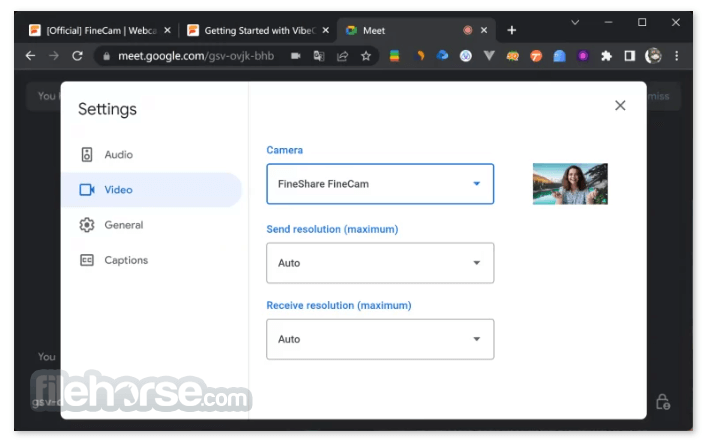This screenshot has height=442, width=706.
Task: Click the site lock icon
Action: [x=106, y=56]
